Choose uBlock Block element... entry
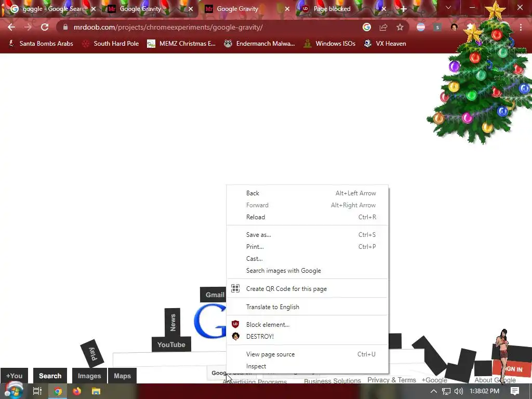This screenshot has height=399, width=532. click(307, 325)
